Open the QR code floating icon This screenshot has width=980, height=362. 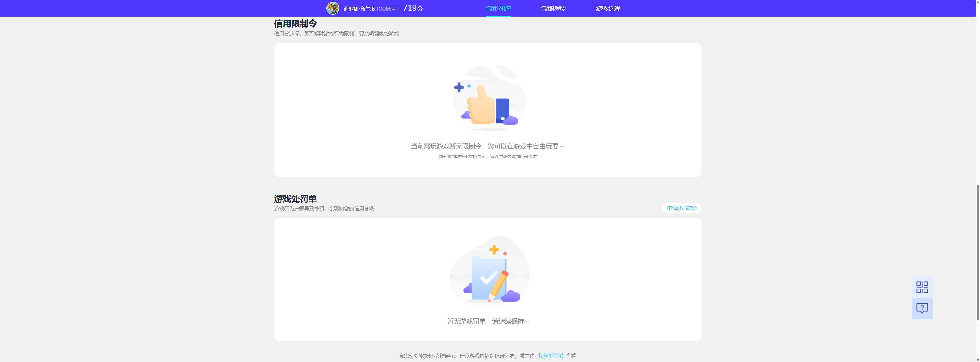click(x=922, y=287)
